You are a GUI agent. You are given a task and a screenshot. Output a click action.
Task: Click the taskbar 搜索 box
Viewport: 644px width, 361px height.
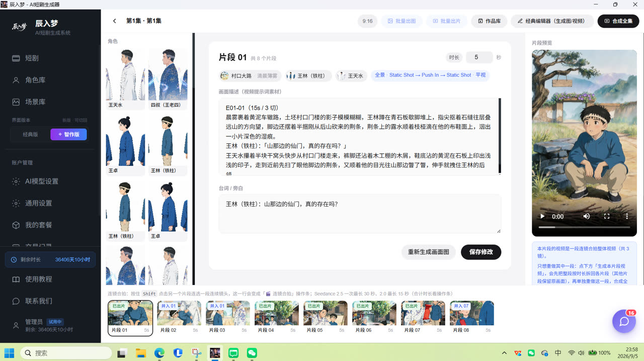click(66, 353)
